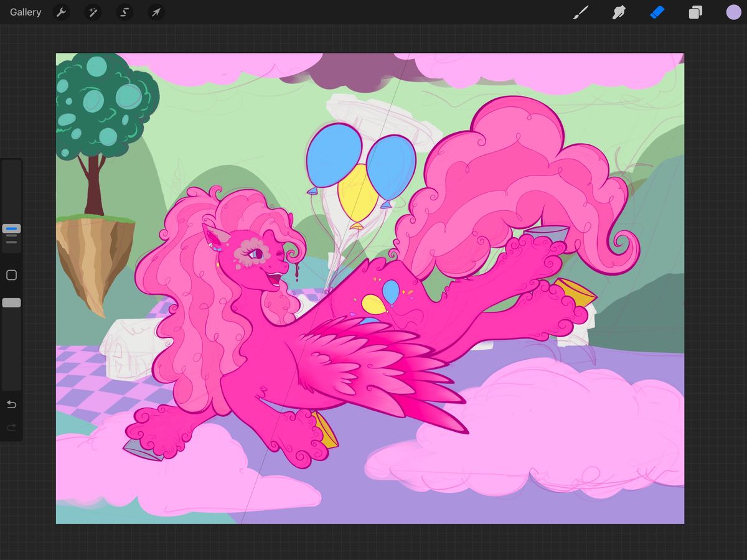This screenshot has width=747, height=560.
Task: Adjust the brush size slider handle
Action: 11,229
